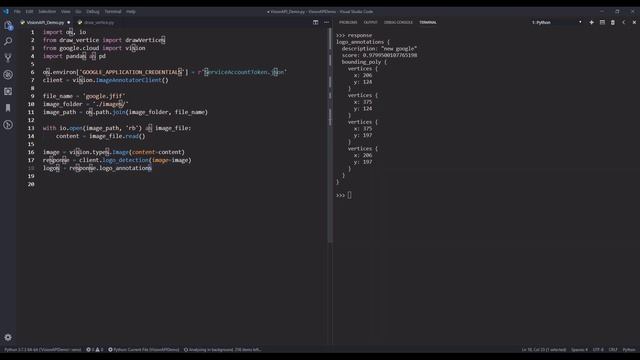This screenshot has height=360, width=640.
Task: Click the 'score: 0.979...' terminal output line
Action: coord(379,55)
